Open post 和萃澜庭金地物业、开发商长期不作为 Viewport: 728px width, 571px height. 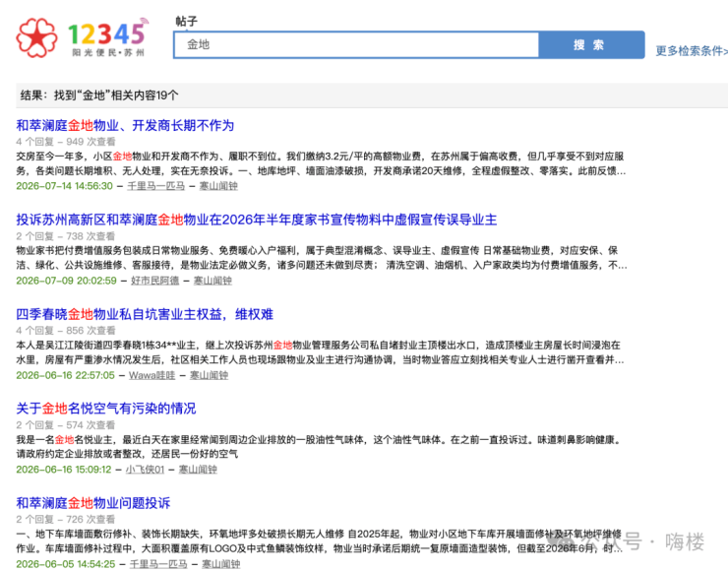click(125, 125)
